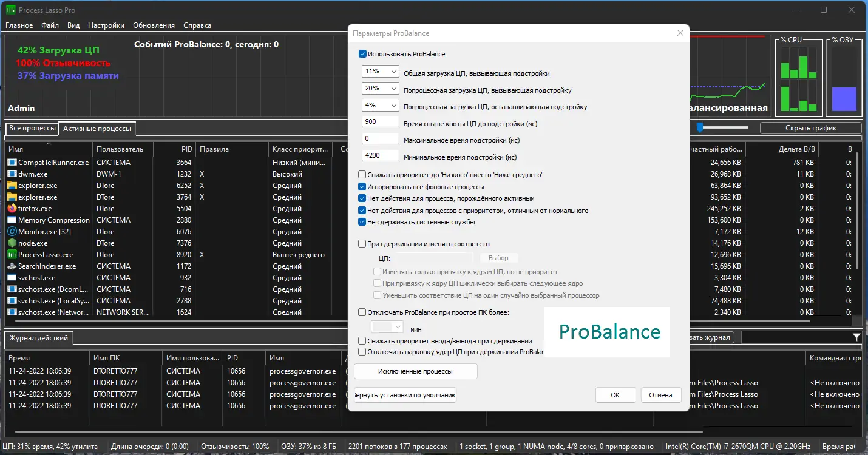The height and width of the screenshot is (455, 868).
Task: Click the PID column header in process list
Action: pyautogui.click(x=175, y=149)
